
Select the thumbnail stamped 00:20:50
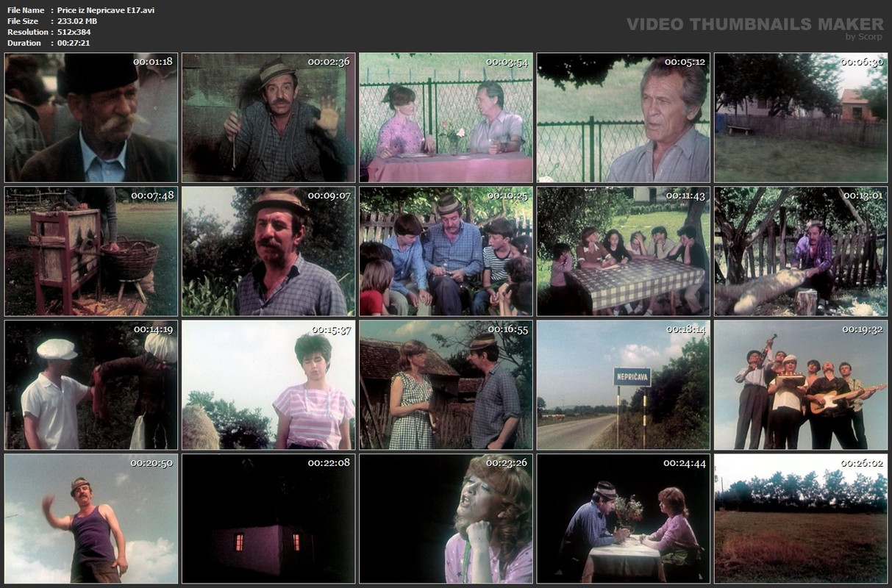91,519
